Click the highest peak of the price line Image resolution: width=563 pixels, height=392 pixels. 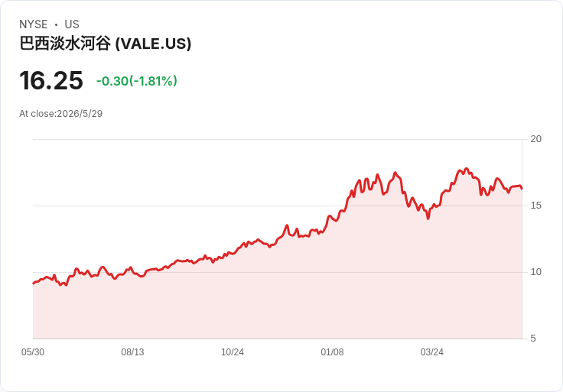[x=467, y=169]
